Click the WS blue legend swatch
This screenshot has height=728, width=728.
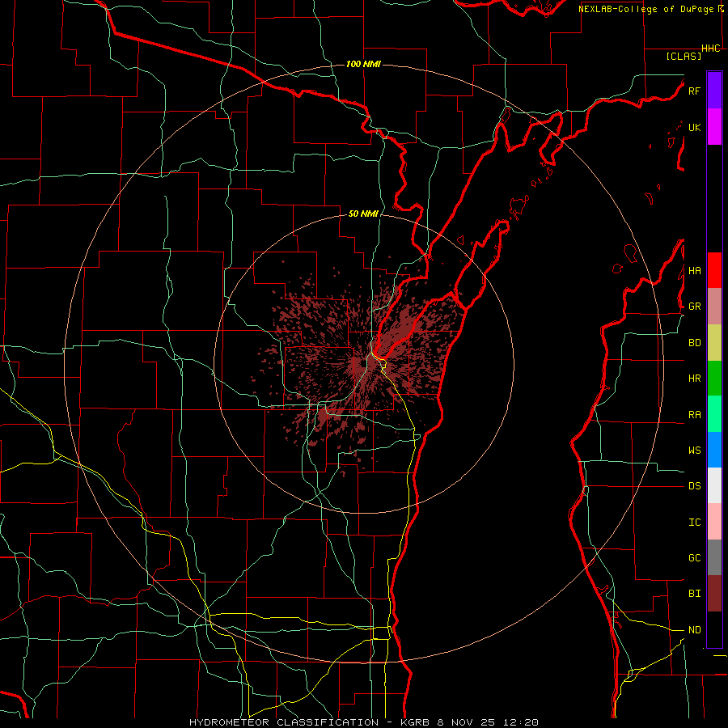(714, 450)
